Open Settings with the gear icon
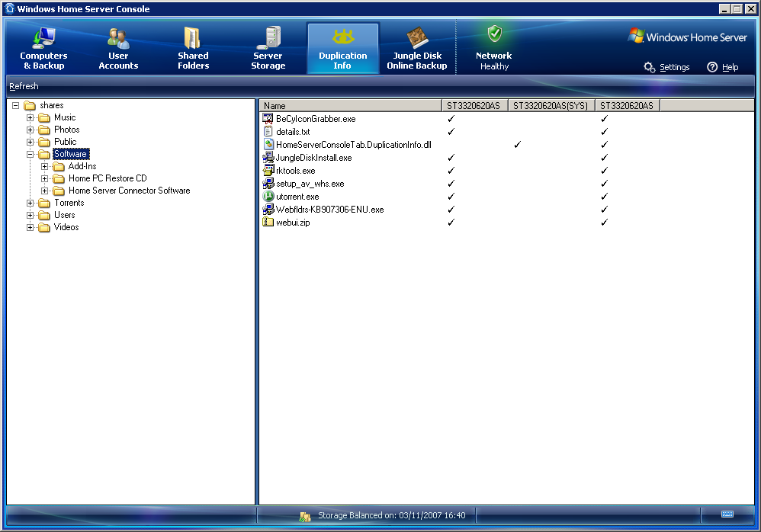This screenshot has height=532, width=761. click(x=650, y=67)
